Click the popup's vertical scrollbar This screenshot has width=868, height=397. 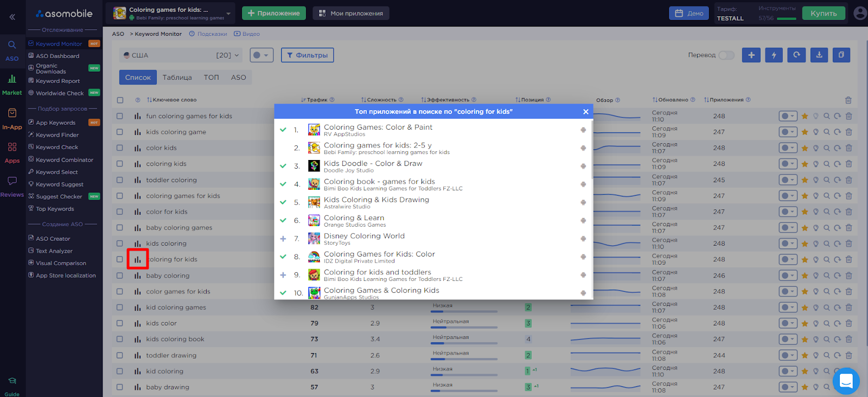(x=591, y=149)
